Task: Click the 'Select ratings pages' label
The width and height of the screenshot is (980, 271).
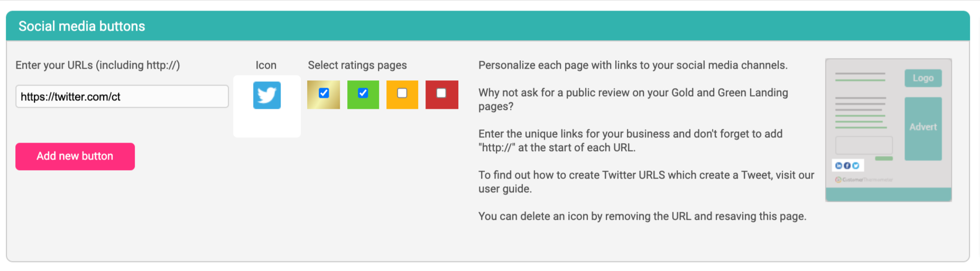Action: pyautogui.click(x=357, y=65)
